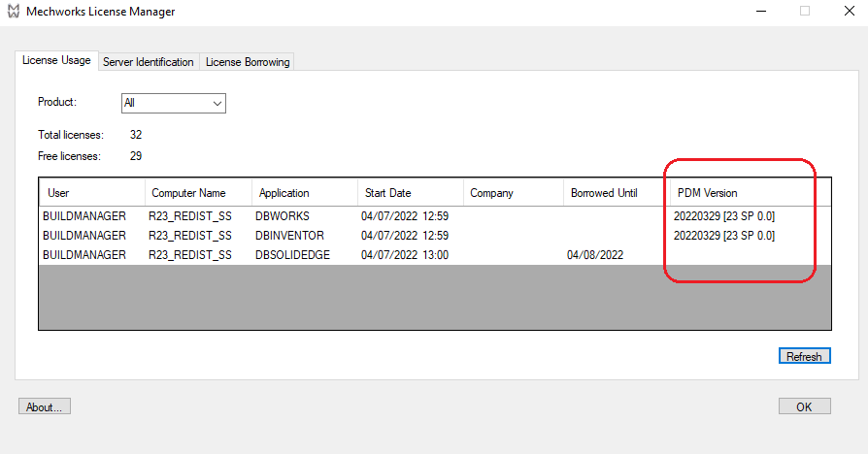This screenshot has width=868, height=454.
Task: Select the DBWORKS application cell
Action: (283, 216)
